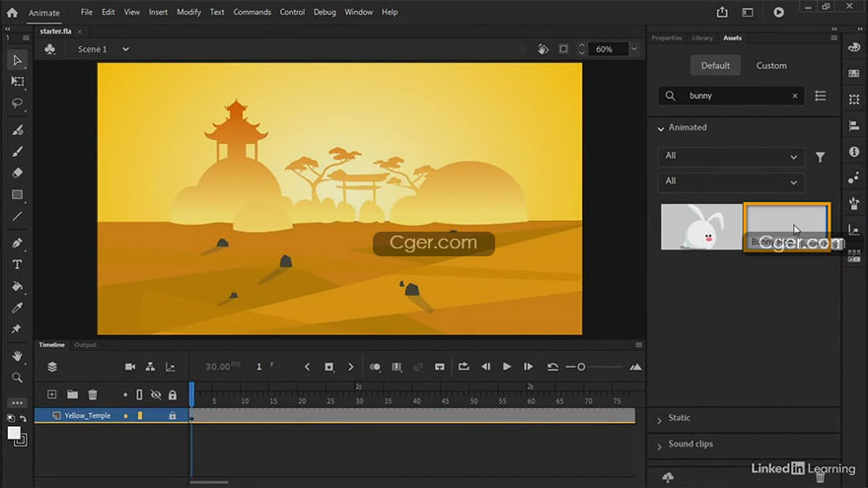This screenshot has height=488, width=868.
Task: Toggle onion skin in timeline
Action: pyautogui.click(x=375, y=367)
